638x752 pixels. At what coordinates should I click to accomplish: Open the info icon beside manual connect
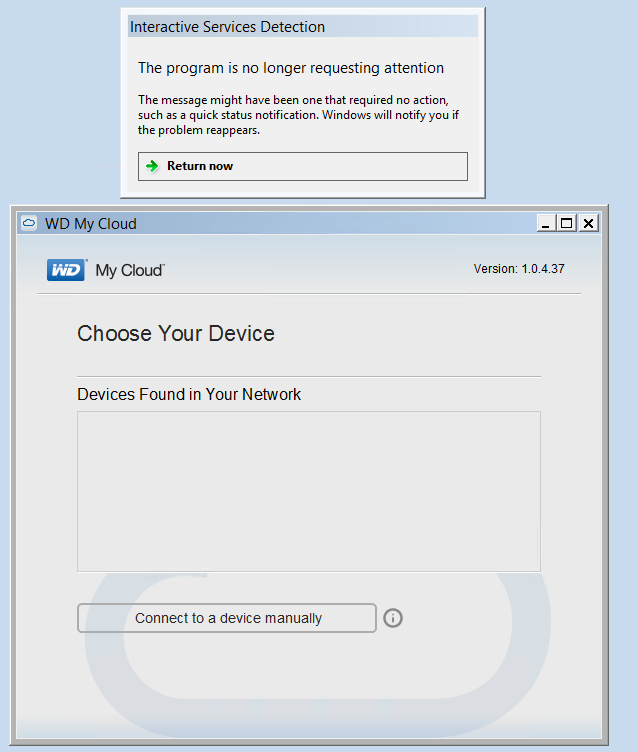click(x=393, y=618)
